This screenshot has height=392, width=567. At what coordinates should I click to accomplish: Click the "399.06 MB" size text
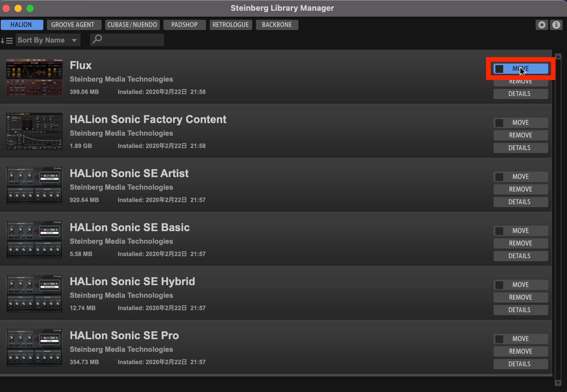(84, 92)
